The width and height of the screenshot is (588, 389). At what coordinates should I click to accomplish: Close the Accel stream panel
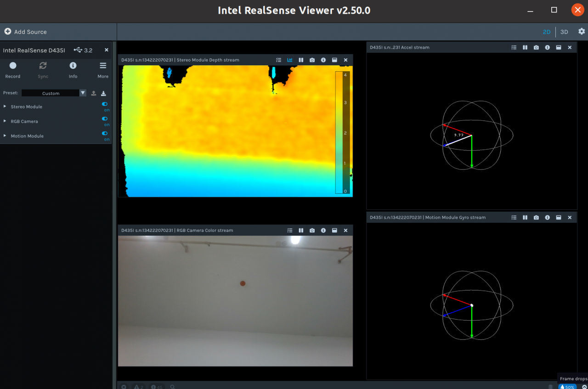(x=570, y=47)
